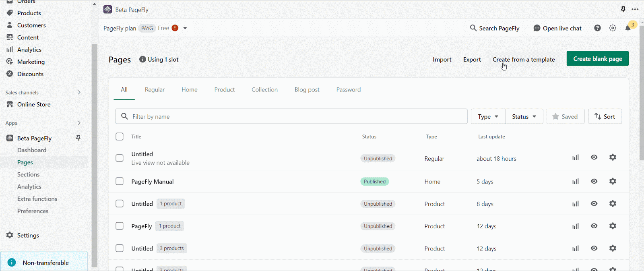Open settings gear for PageFly 1 product page
This screenshot has width=644, height=271.
point(613,226)
